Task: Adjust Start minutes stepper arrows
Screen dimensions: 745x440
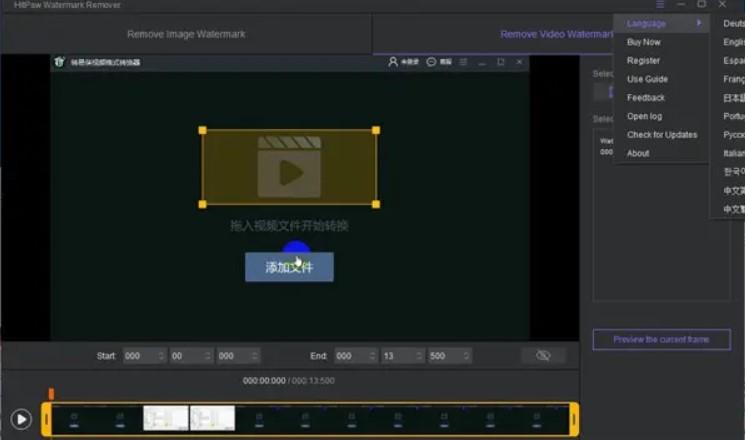Action: click(161, 356)
